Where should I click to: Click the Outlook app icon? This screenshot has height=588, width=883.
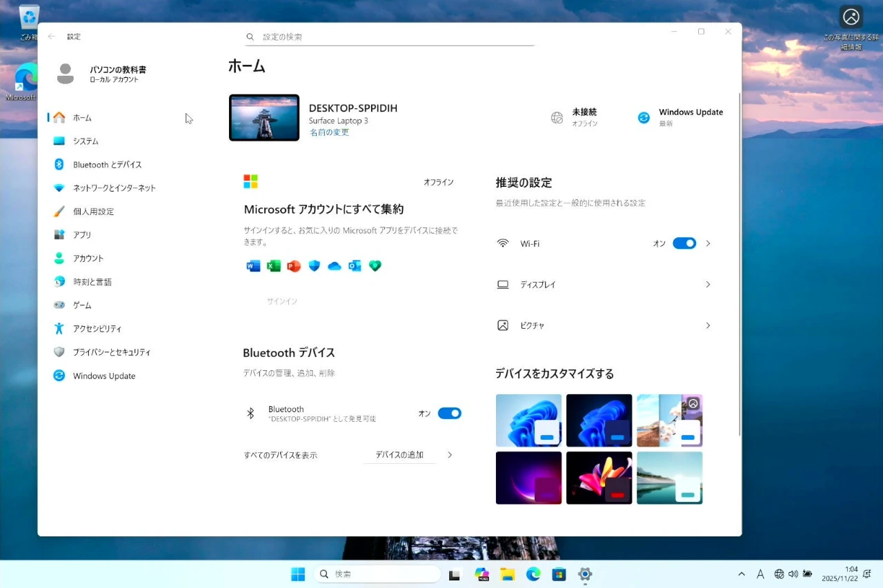pos(355,266)
